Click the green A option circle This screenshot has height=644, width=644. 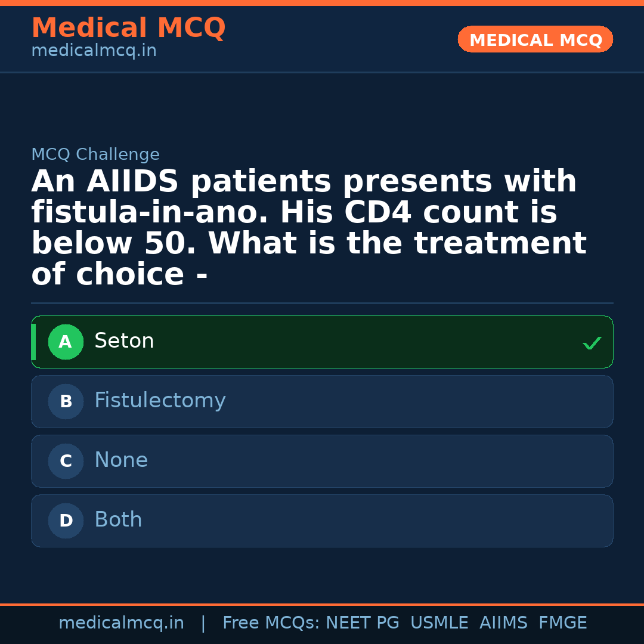pos(66,342)
